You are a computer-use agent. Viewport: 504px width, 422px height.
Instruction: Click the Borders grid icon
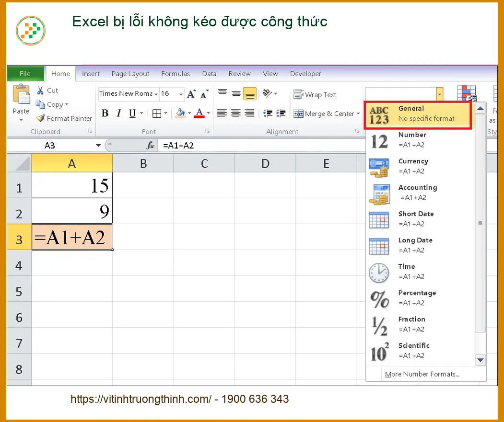pyautogui.click(x=156, y=114)
